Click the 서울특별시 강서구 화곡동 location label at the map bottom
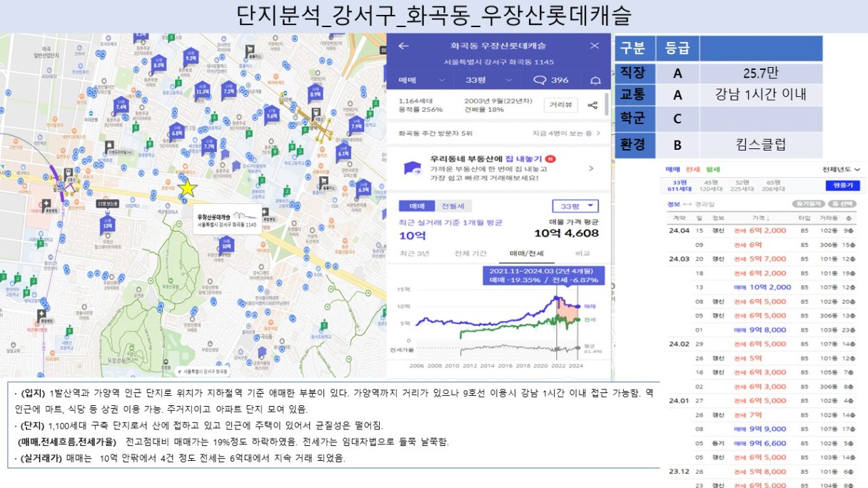The image size is (868, 488). [x=202, y=372]
